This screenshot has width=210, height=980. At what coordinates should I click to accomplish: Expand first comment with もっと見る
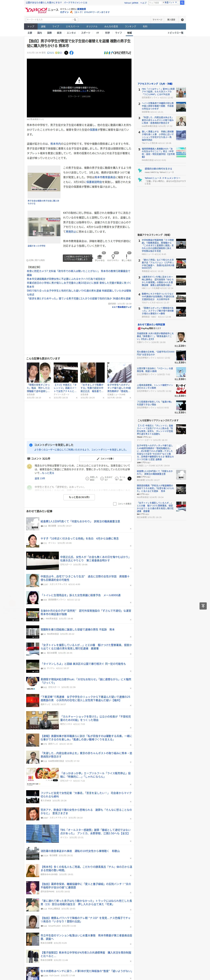[x=48, y=473]
